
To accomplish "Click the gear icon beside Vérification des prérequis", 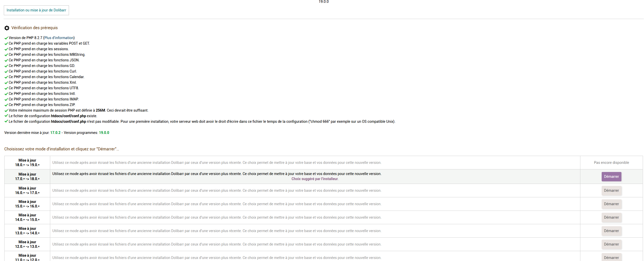I will 7,28.
